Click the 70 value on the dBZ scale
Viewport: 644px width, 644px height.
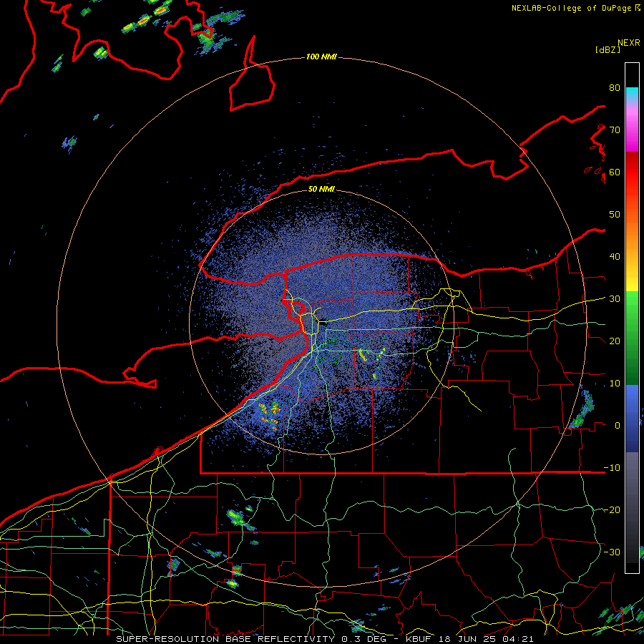pos(615,130)
